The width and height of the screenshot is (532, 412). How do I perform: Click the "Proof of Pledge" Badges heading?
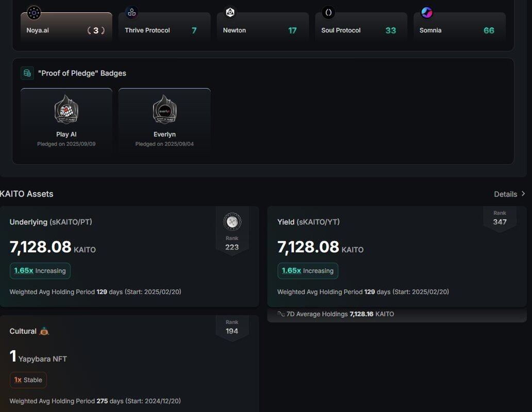click(82, 73)
